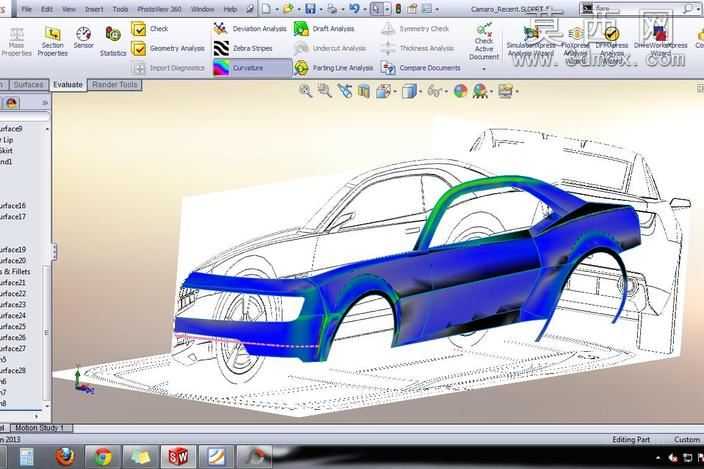Start Deviation Analysis
704x469 pixels.
[x=250, y=29]
